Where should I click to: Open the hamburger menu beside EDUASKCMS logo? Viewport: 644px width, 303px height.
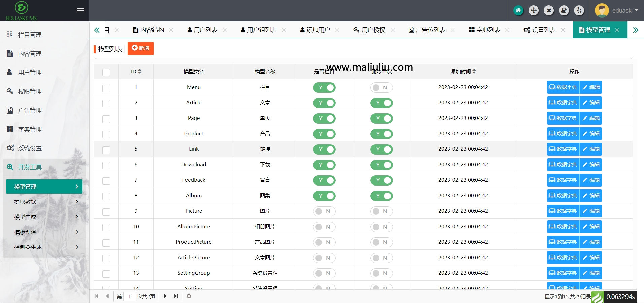[x=80, y=11]
